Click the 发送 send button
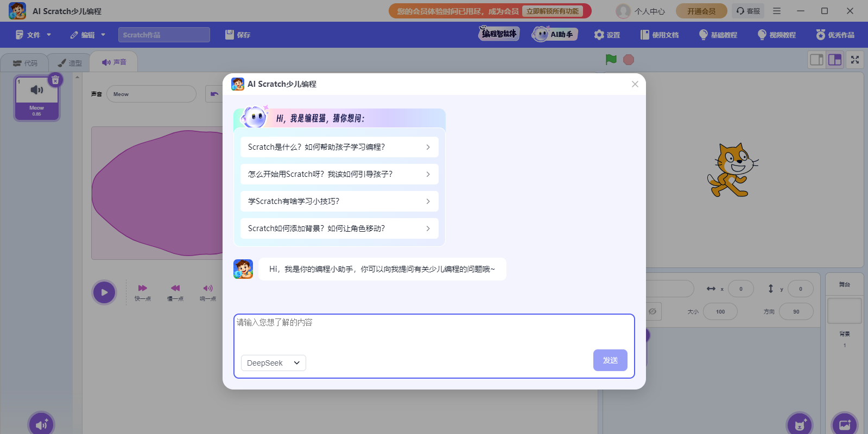The width and height of the screenshot is (868, 434). point(610,360)
